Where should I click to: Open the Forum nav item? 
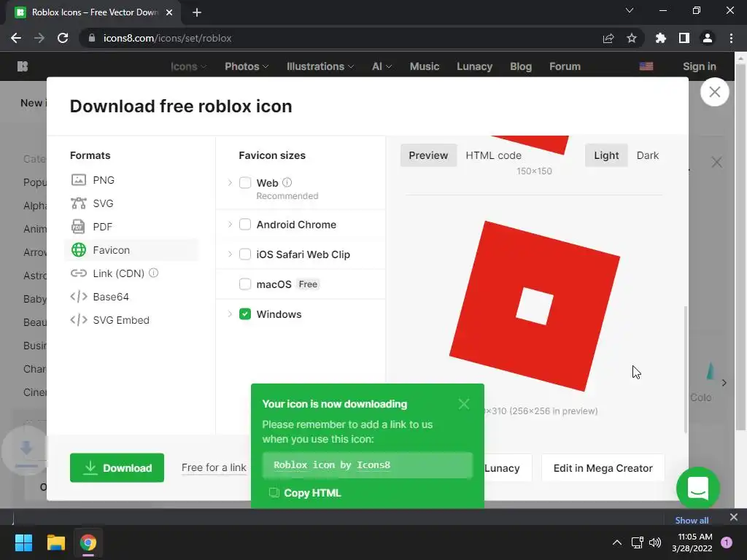[565, 66]
